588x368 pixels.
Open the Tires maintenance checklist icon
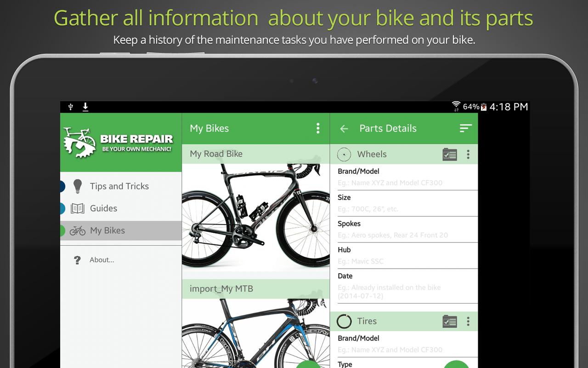click(x=450, y=322)
